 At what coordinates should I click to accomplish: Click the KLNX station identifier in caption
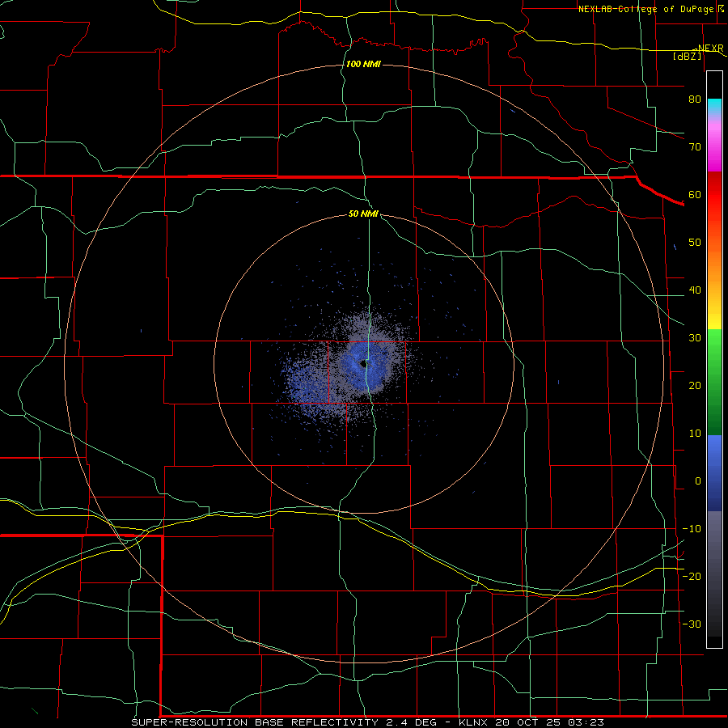[474, 722]
